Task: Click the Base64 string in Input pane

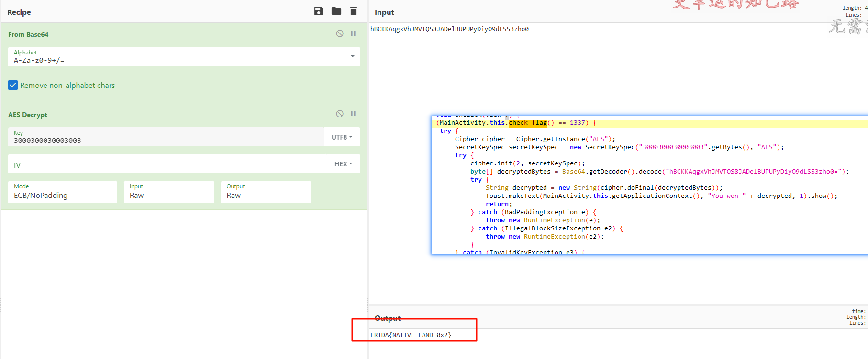Action: pos(451,29)
